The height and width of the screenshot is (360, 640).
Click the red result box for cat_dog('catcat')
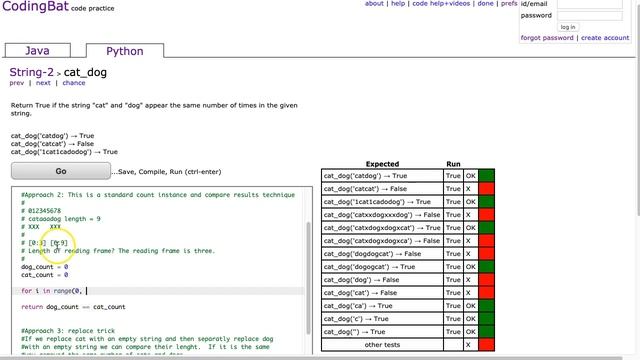487,189
